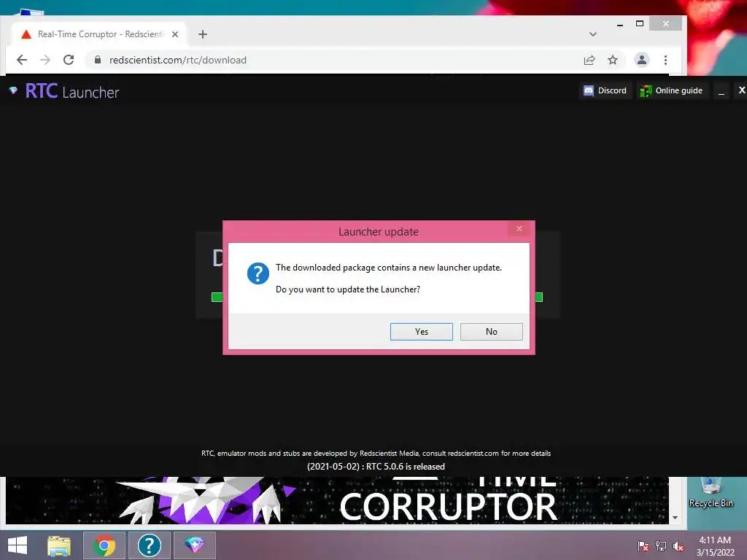This screenshot has height=560, width=747.
Task: Close the Launcher update dialog
Action: (519, 228)
